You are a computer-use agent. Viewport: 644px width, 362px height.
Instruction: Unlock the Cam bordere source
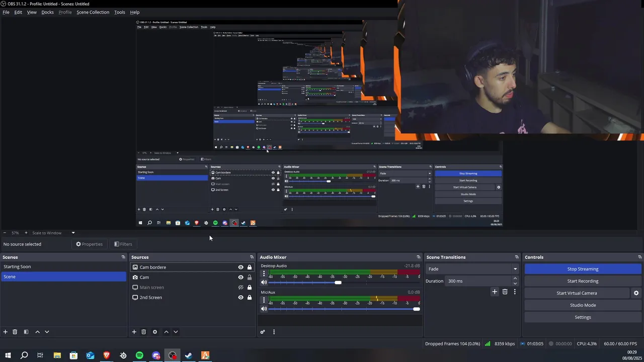[x=250, y=267]
